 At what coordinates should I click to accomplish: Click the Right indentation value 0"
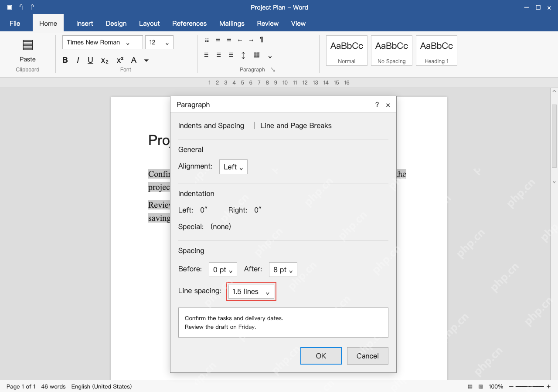pos(258,210)
